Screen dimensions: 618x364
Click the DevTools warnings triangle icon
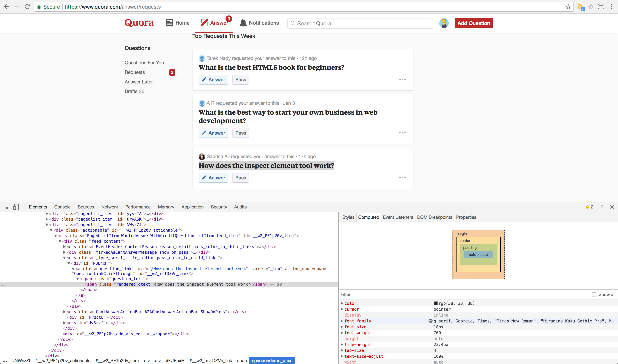(587, 207)
